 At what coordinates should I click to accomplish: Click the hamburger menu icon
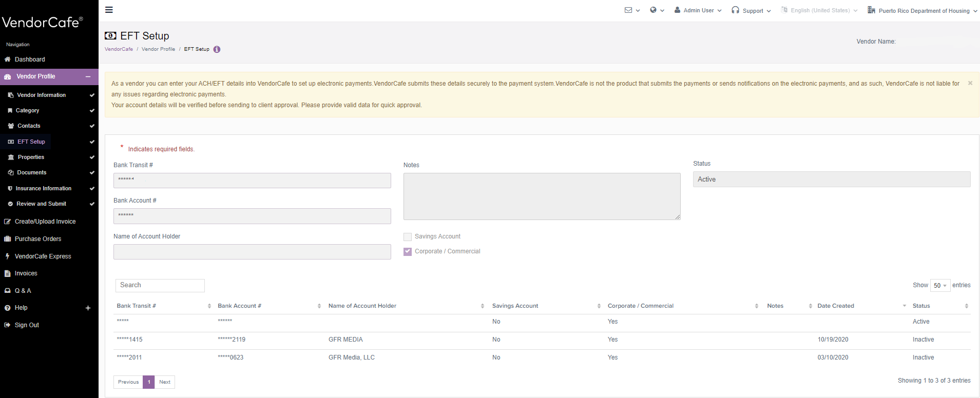coord(109,10)
